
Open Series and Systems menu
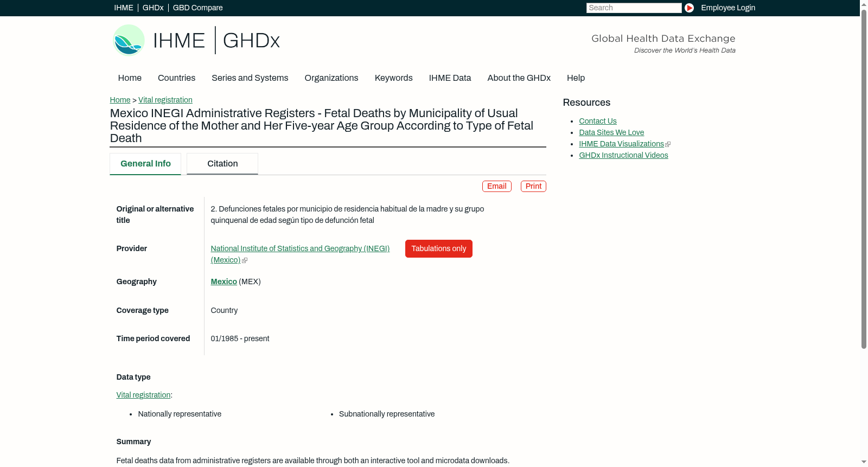pyautogui.click(x=250, y=78)
